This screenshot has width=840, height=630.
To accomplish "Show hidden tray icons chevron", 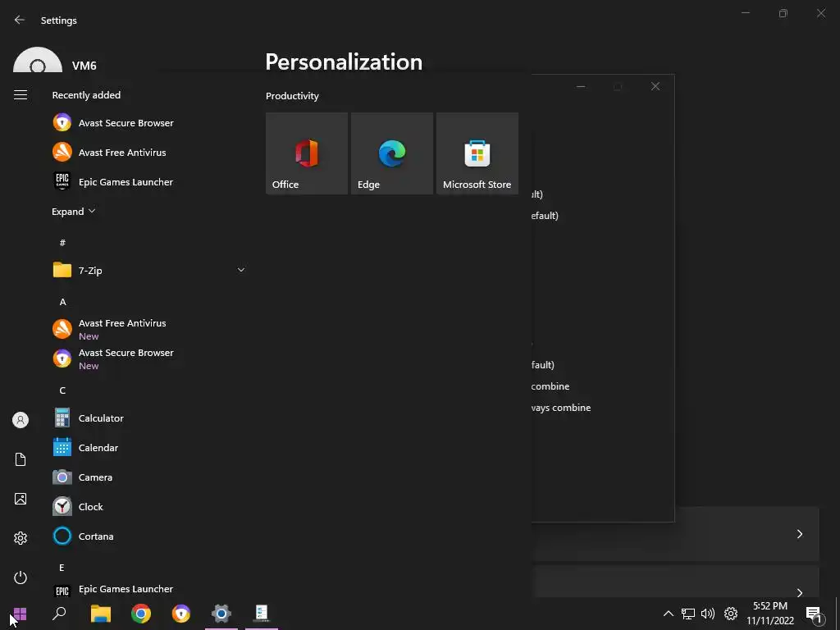I will click(668, 614).
